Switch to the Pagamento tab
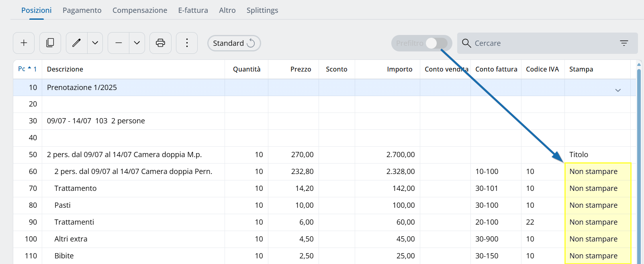Image resolution: width=644 pixels, height=264 pixels. point(82,10)
